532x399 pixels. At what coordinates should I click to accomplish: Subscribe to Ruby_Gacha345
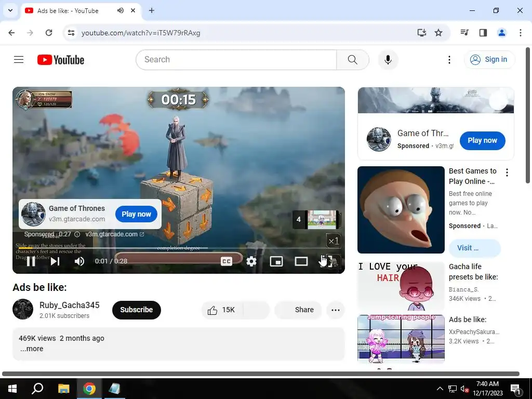tap(137, 310)
